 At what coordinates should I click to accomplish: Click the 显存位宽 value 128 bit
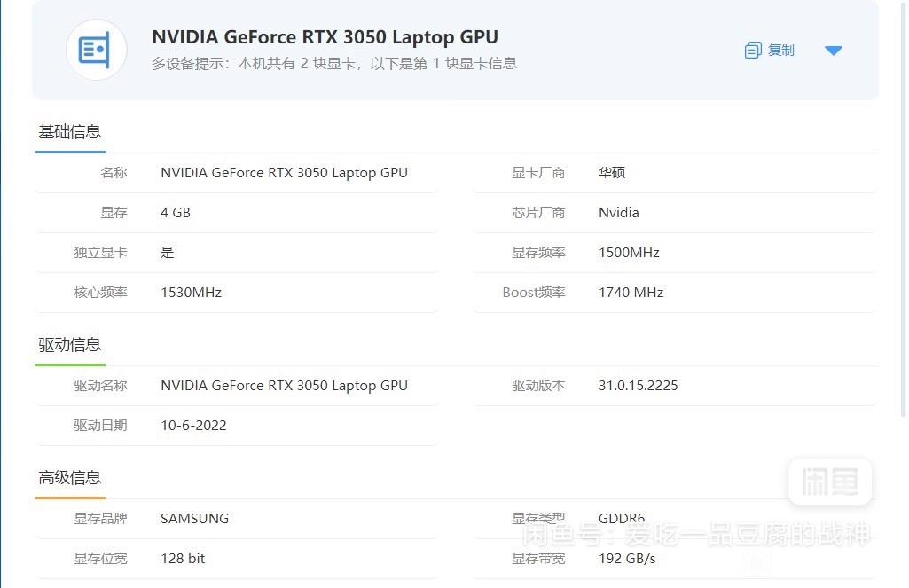pos(183,559)
